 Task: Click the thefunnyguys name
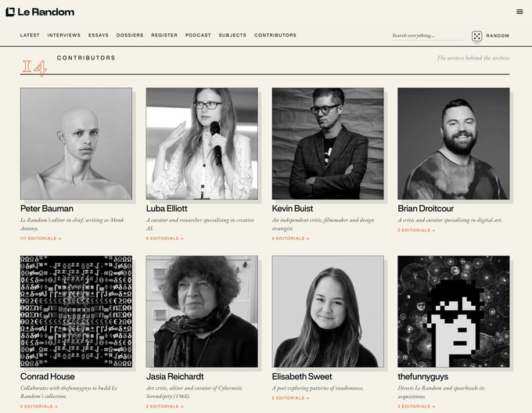(422, 376)
